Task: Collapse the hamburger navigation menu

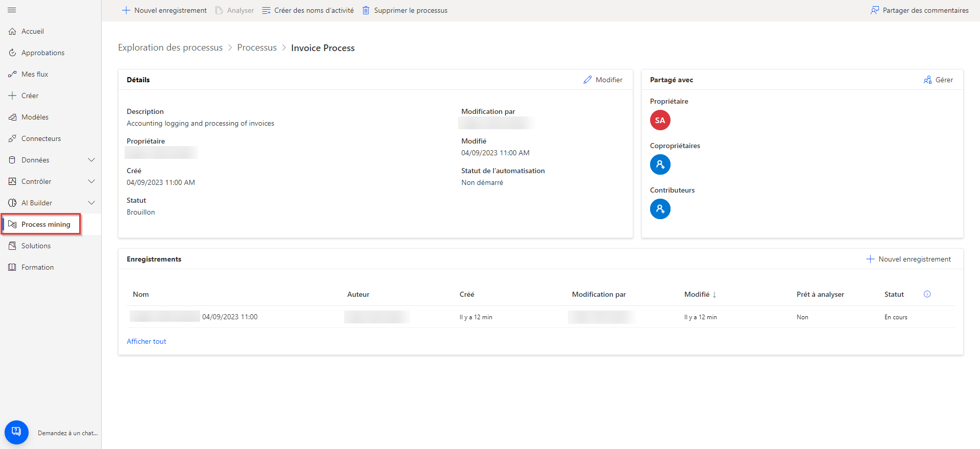Action: pyautogui.click(x=12, y=10)
